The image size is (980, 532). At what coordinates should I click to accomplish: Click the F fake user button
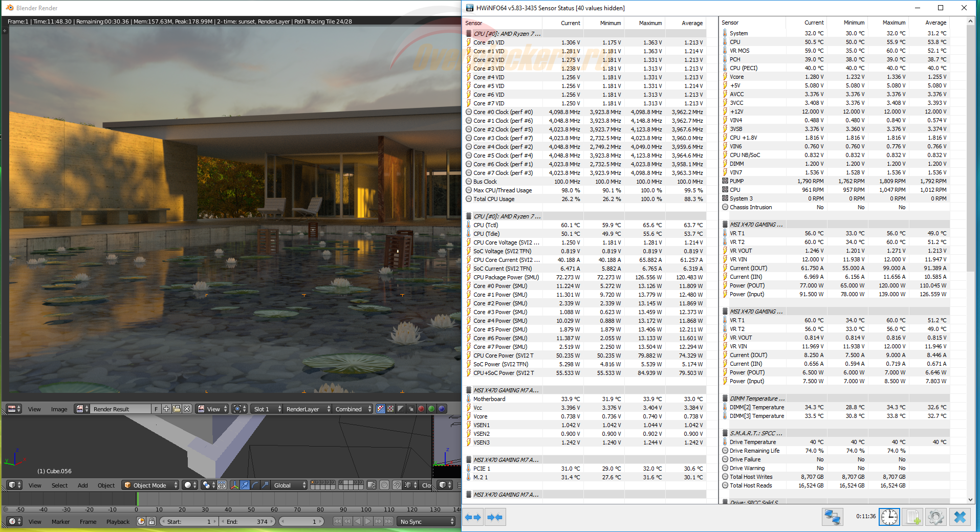pyautogui.click(x=156, y=409)
